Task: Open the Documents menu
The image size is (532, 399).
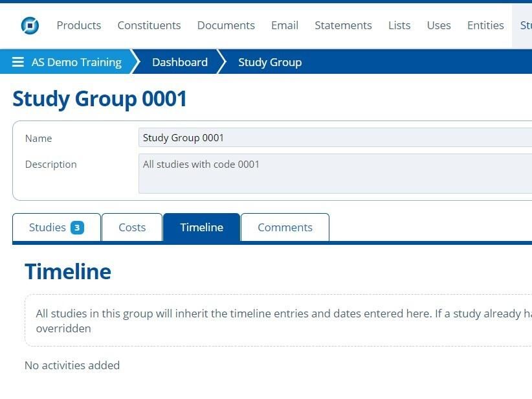Action: (x=226, y=25)
